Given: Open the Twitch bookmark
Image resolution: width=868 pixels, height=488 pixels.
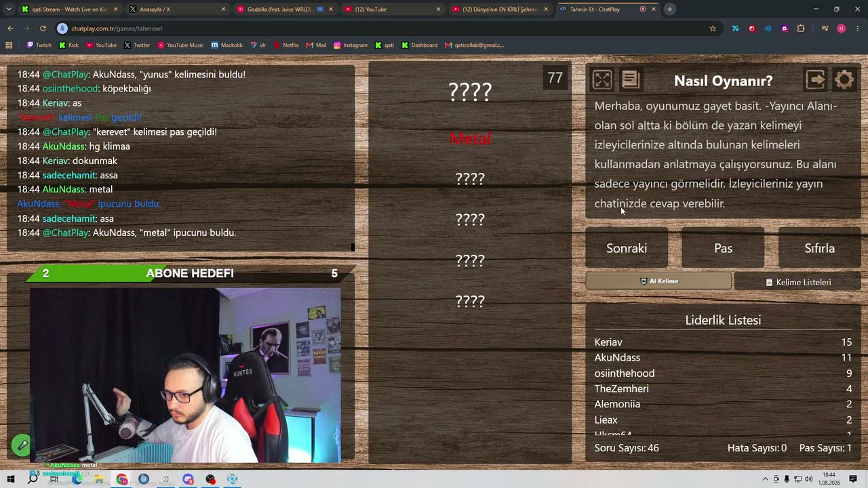Looking at the screenshot, I should point(39,45).
